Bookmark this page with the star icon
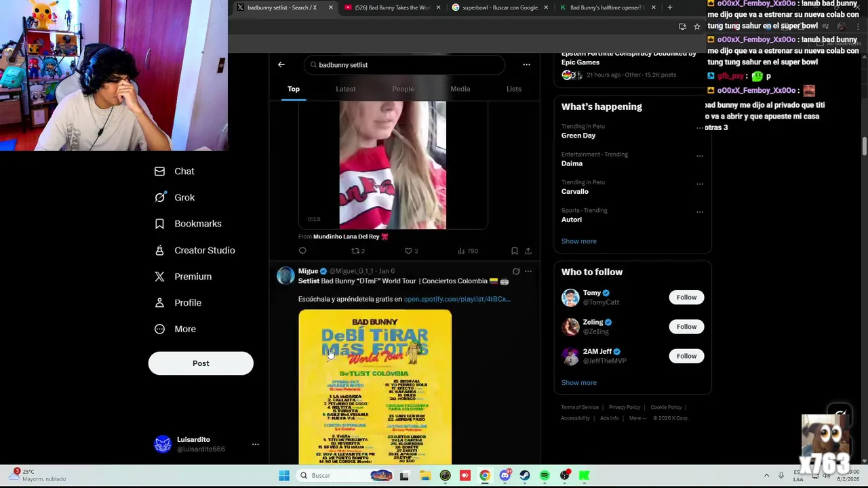The image size is (868, 488). [696, 26]
